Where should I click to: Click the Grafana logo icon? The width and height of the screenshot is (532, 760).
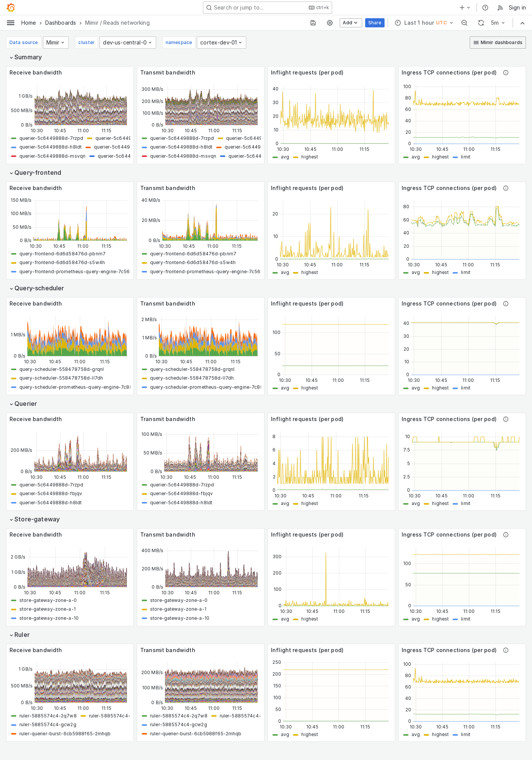pos(11,8)
